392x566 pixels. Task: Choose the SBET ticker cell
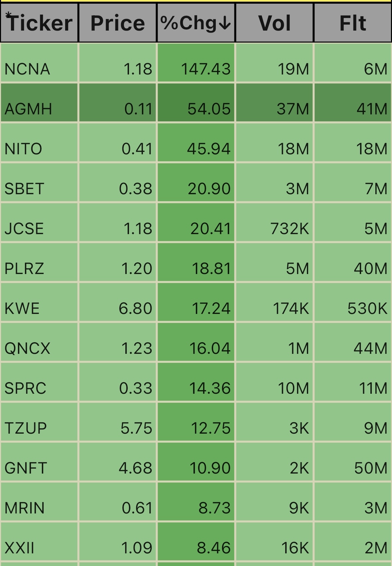coord(39,183)
